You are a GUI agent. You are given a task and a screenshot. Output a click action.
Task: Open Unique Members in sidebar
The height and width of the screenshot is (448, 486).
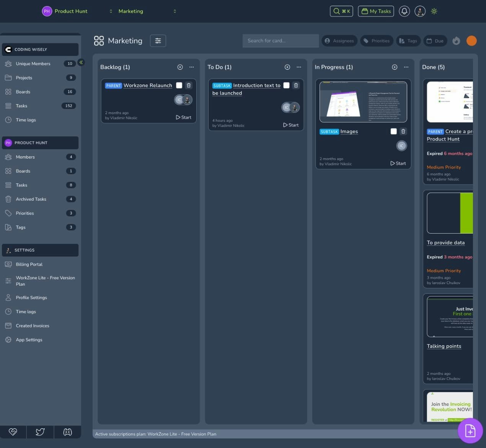pyautogui.click(x=40, y=64)
